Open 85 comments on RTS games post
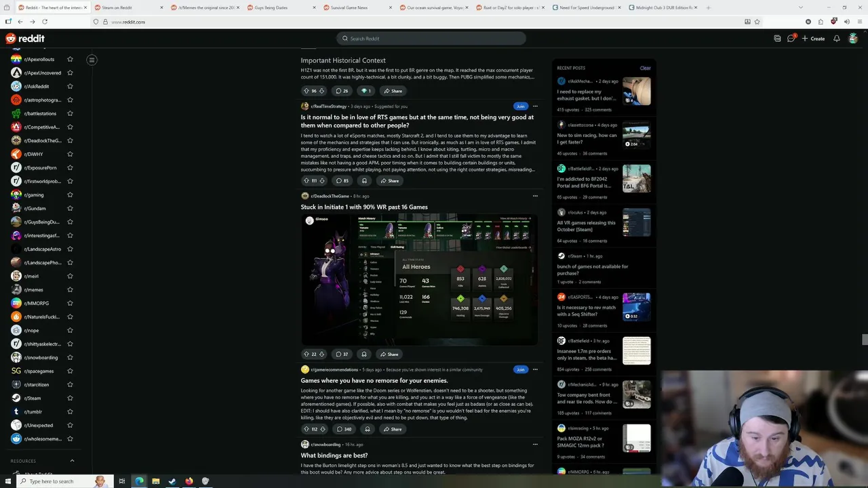868x488 pixels. (x=342, y=180)
